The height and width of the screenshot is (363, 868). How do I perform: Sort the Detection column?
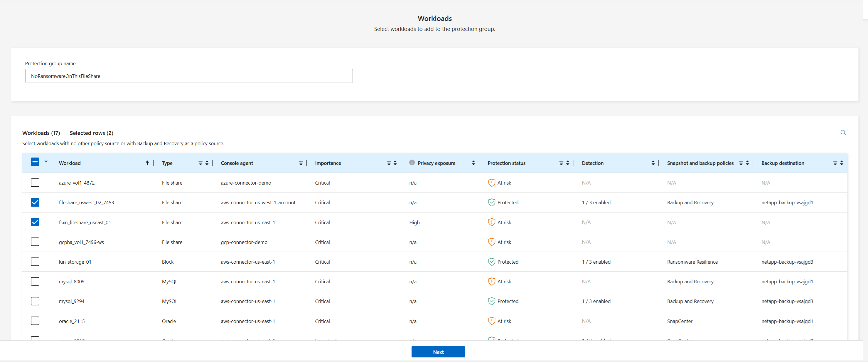pyautogui.click(x=653, y=163)
